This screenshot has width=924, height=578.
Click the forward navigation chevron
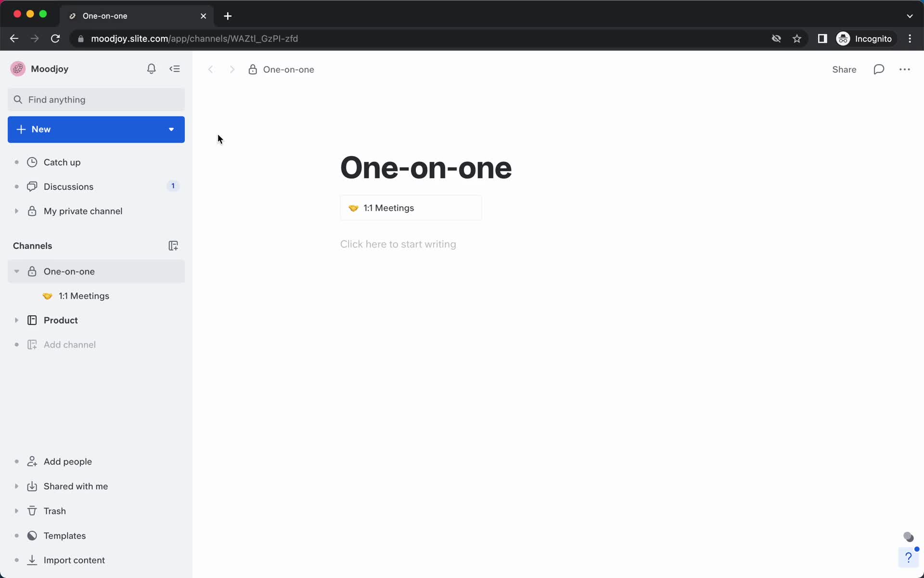point(232,69)
